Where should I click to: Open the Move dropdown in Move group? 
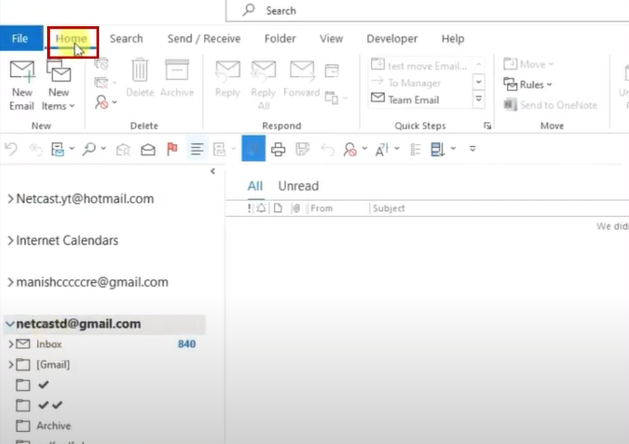pos(528,64)
